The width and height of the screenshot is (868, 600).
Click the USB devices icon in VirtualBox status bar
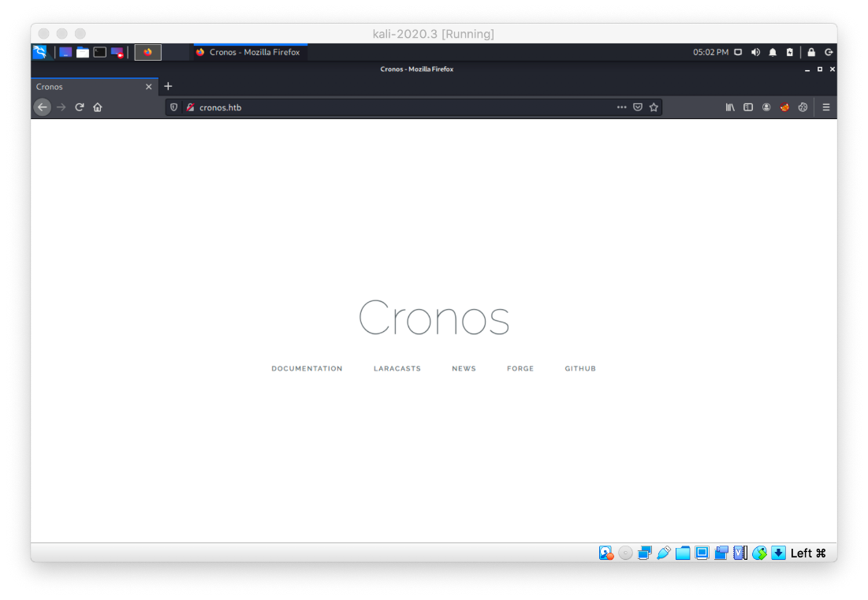pos(663,553)
